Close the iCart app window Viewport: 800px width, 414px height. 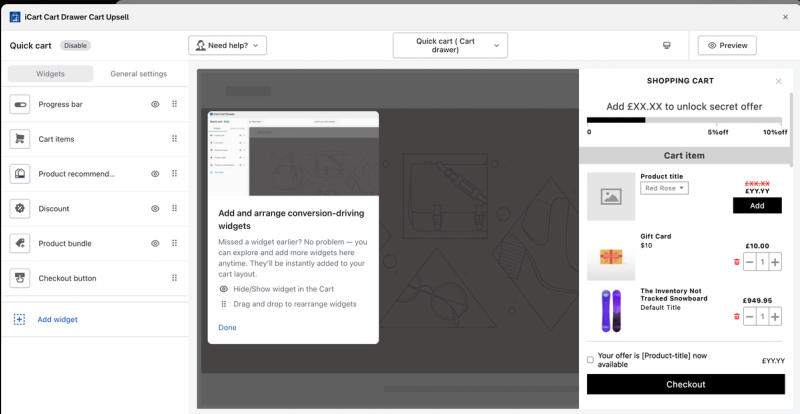click(x=785, y=17)
